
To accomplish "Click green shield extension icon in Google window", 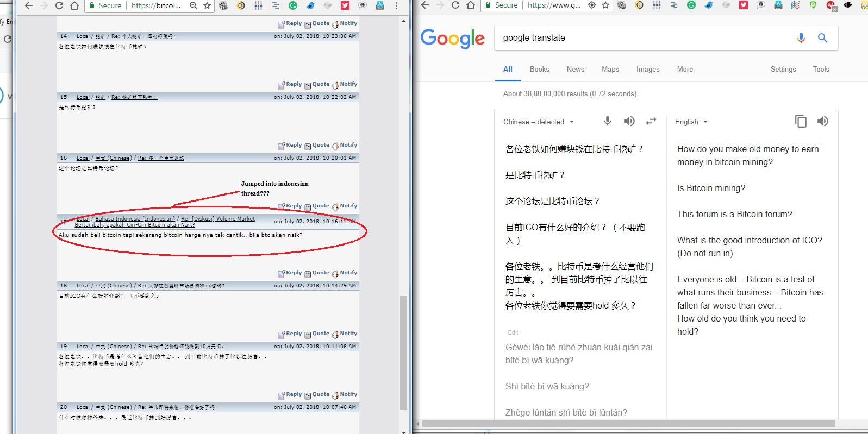I will (813, 5).
